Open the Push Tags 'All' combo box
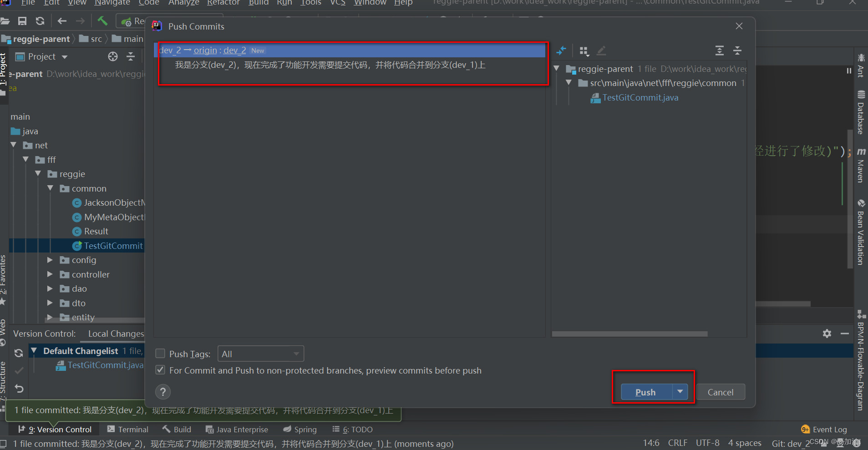868x450 pixels. click(261, 354)
